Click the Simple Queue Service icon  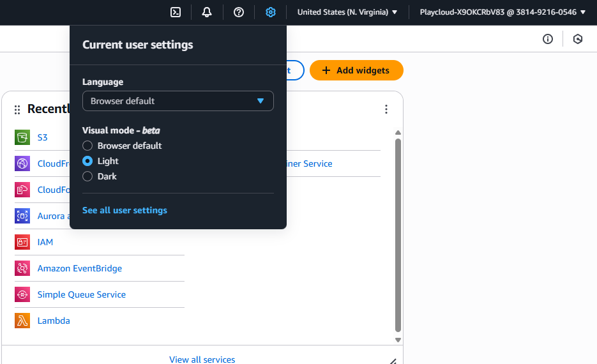pos(22,294)
